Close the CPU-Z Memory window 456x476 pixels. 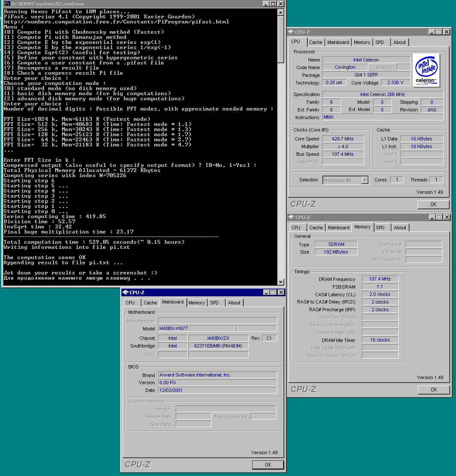point(447,217)
